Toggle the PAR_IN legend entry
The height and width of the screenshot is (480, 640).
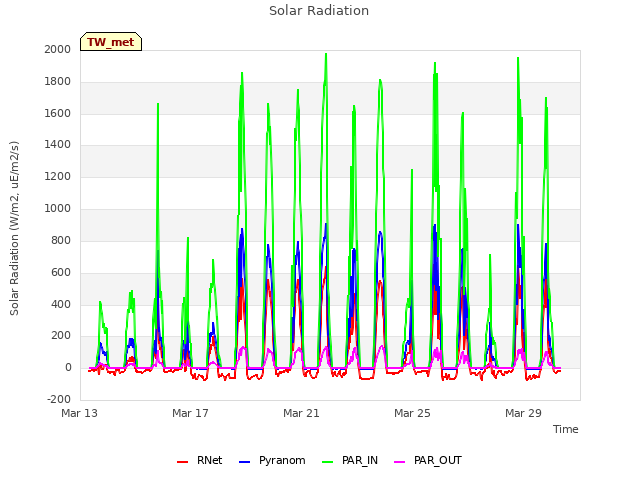[350, 460]
